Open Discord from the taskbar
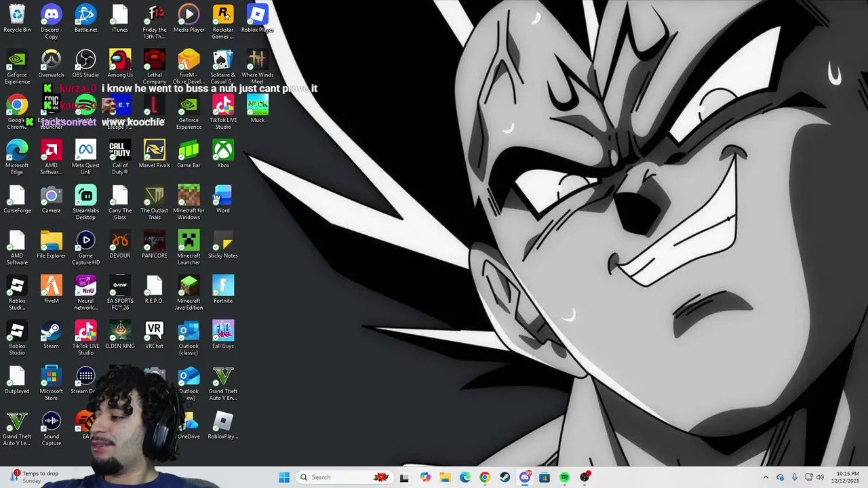This screenshot has width=868, height=488. point(525,477)
